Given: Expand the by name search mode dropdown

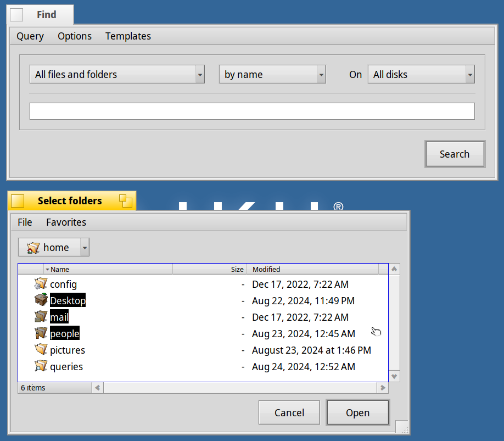Looking at the screenshot, I should (272, 74).
